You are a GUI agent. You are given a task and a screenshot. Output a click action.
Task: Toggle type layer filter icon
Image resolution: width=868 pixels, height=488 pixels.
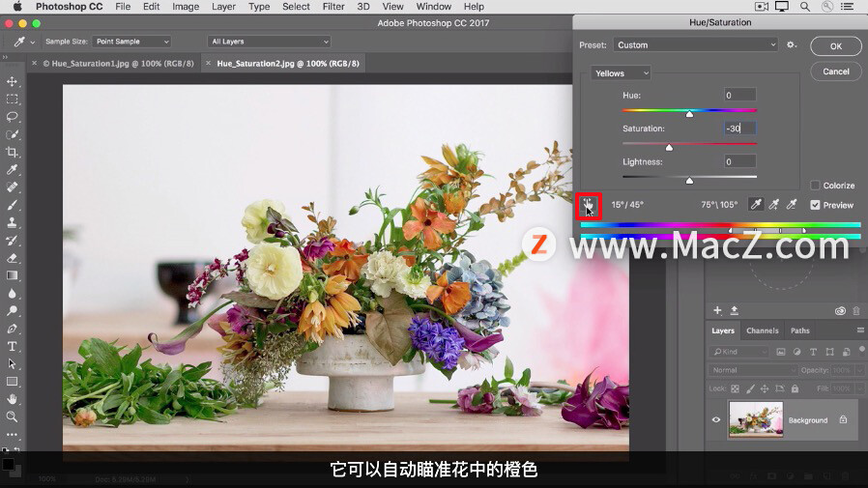tap(813, 352)
